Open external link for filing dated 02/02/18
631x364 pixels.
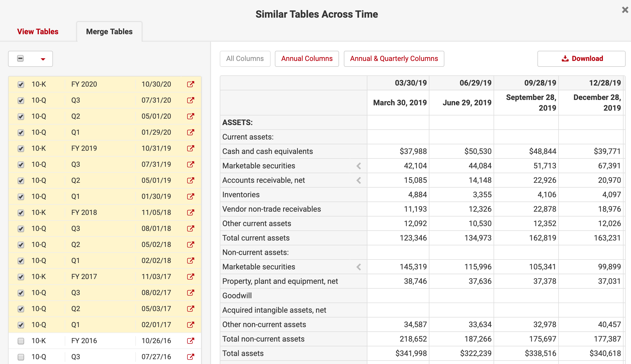tap(190, 261)
